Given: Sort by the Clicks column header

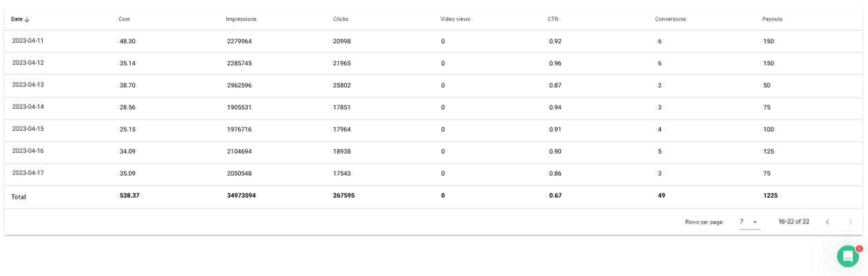Looking at the screenshot, I should point(340,19).
